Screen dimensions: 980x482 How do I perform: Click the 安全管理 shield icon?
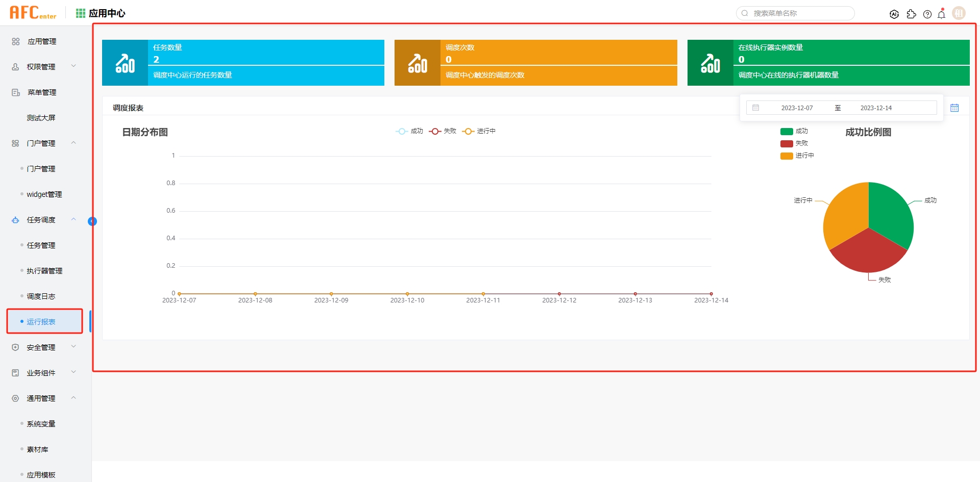tap(15, 347)
